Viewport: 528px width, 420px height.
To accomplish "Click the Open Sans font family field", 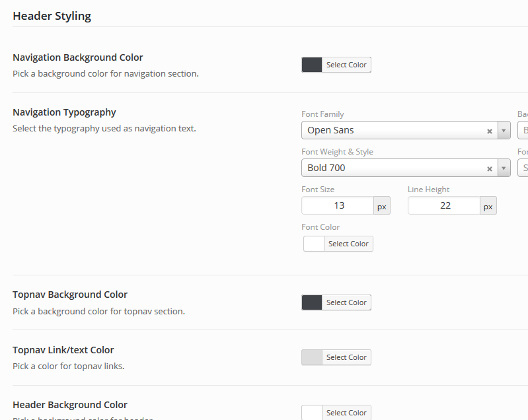I will pyautogui.click(x=394, y=131).
